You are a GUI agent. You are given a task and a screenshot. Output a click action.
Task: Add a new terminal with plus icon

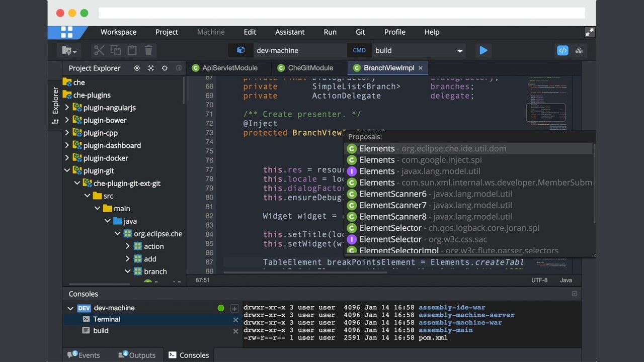click(x=234, y=308)
